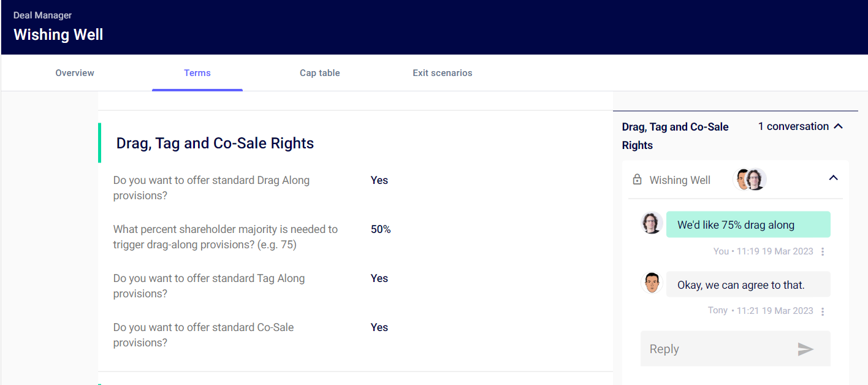
Task: Click the Yes value for Tag Along provisions
Action: [x=379, y=278]
